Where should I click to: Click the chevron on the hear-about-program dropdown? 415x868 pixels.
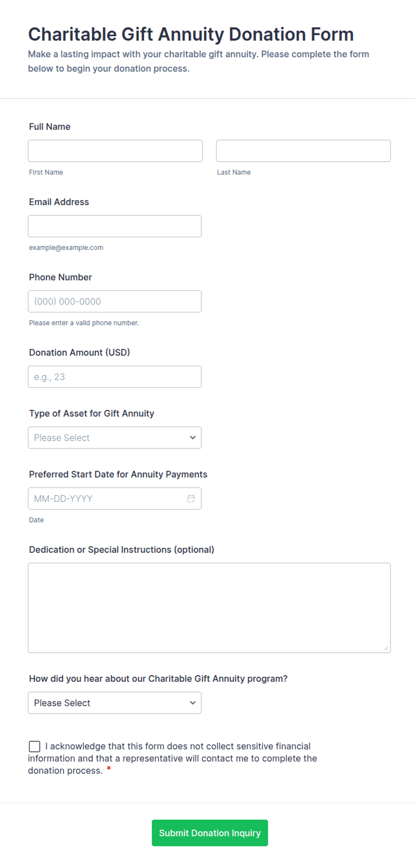point(192,703)
